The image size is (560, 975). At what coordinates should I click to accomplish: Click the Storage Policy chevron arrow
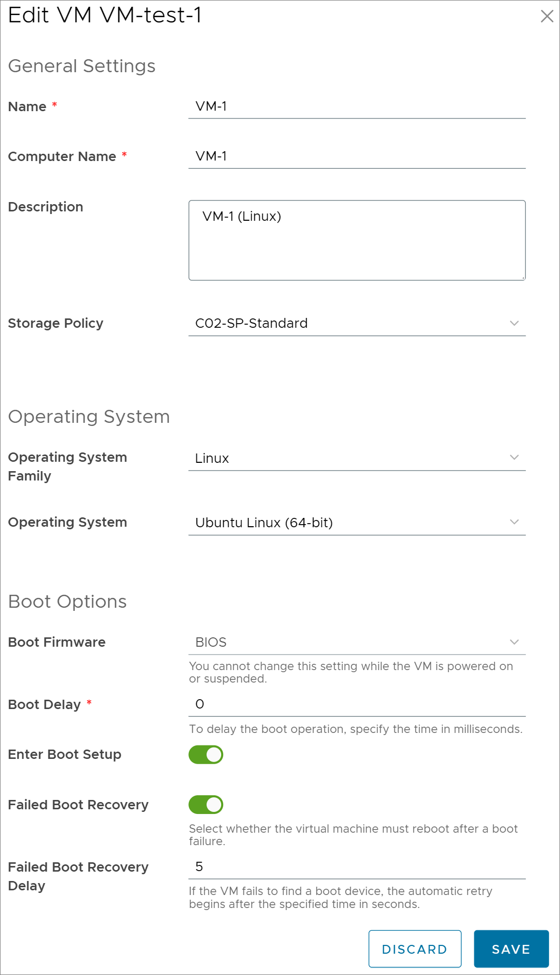click(x=514, y=323)
